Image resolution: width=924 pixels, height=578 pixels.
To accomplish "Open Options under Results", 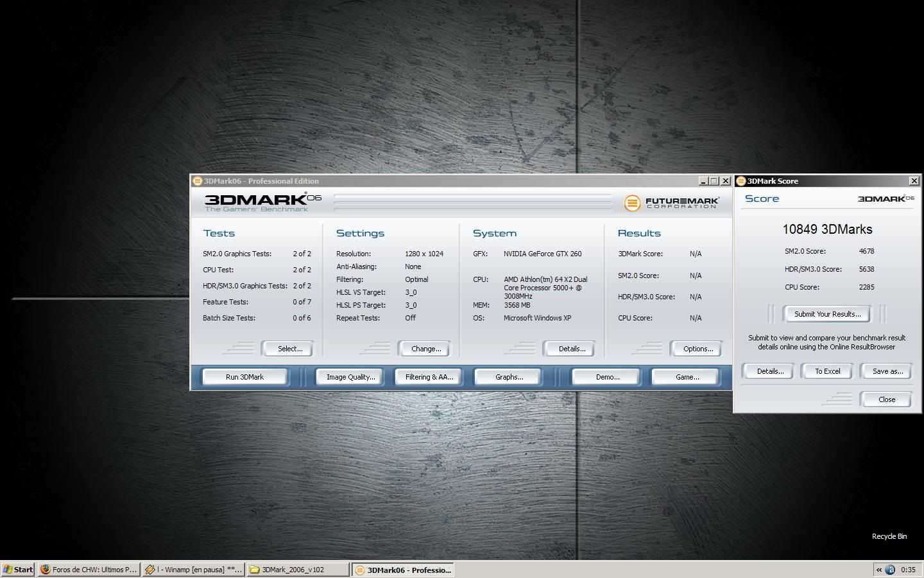I will (x=697, y=349).
